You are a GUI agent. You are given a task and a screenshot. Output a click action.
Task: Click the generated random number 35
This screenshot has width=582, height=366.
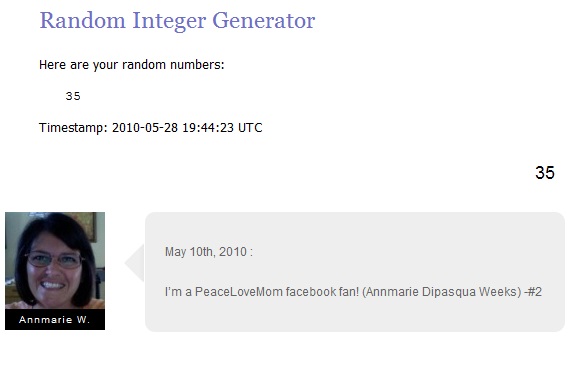pos(73,96)
